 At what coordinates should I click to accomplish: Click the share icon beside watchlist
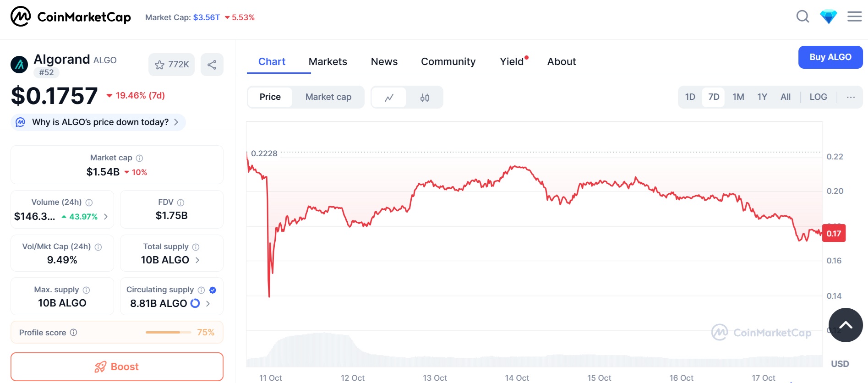coord(212,65)
